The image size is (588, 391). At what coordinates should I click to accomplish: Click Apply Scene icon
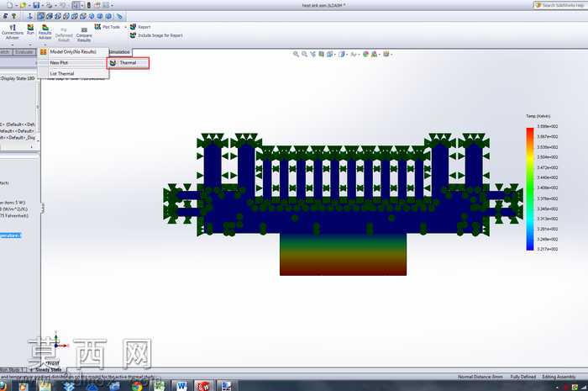click(374, 54)
